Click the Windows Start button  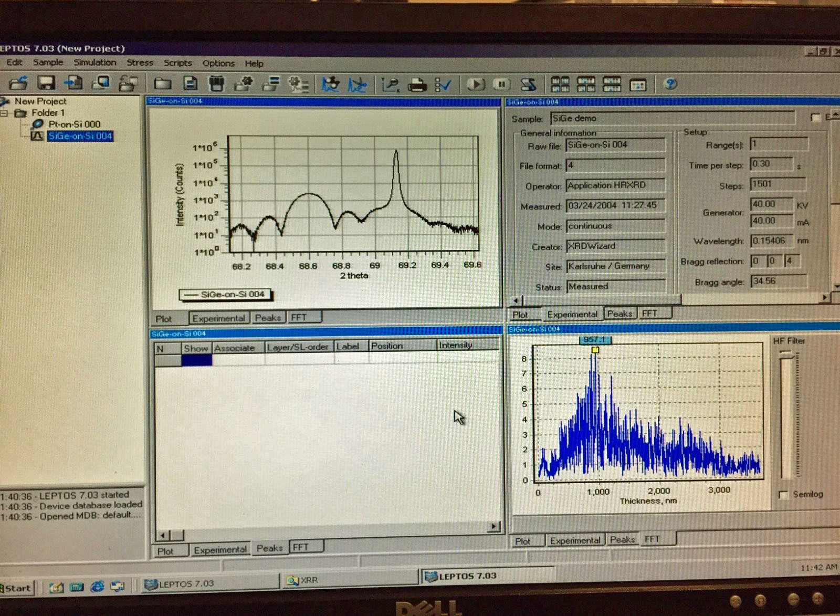click(17, 588)
